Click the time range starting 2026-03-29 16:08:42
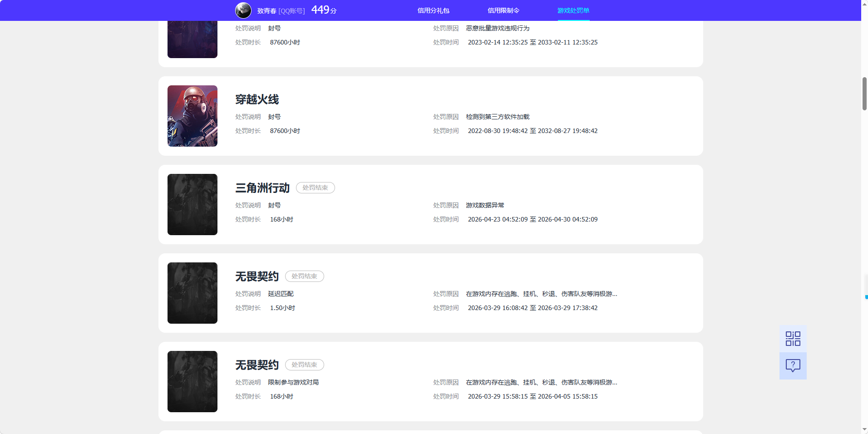 [533, 308]
